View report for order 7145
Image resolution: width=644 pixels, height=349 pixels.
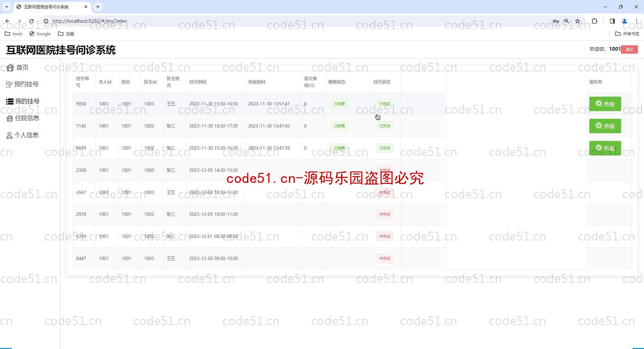(x=605, y=126)
